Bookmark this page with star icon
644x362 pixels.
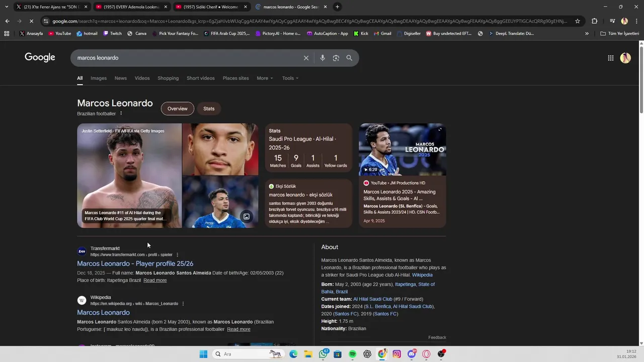coord(578,21)
